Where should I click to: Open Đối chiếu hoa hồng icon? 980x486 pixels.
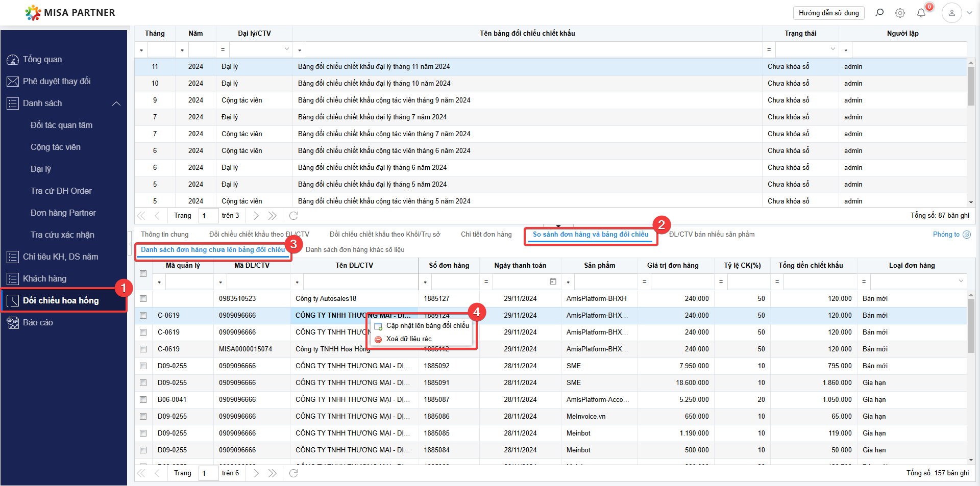tap(13, 301)
